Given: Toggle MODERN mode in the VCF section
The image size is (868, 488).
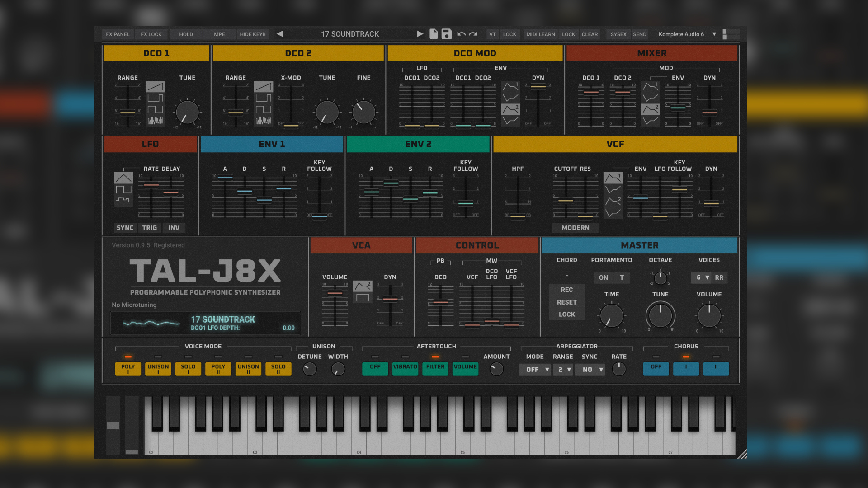Looking at the screenshot, I should pyautogui.click(x=575, y=228).
